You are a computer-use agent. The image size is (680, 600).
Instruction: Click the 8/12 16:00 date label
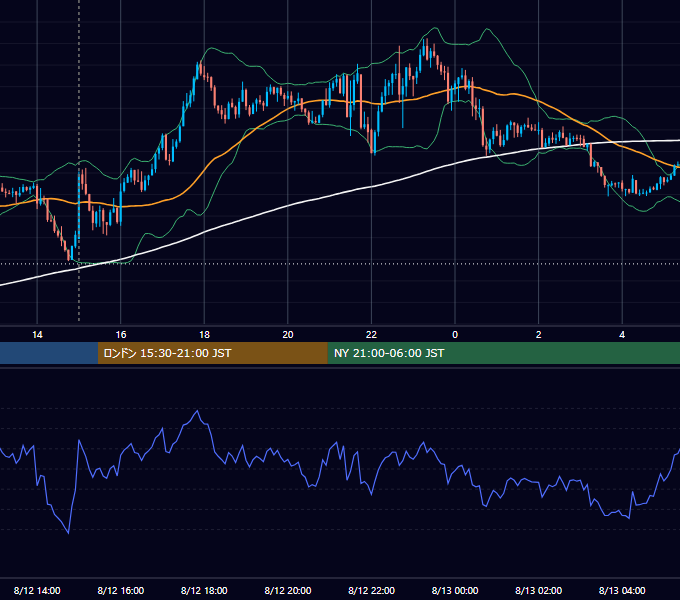(x=121, y=590)
